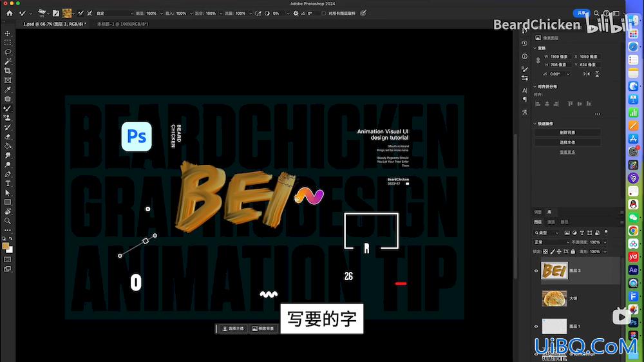Open the foreground color swatch
644x362 pixels.
tap(5, 247)
